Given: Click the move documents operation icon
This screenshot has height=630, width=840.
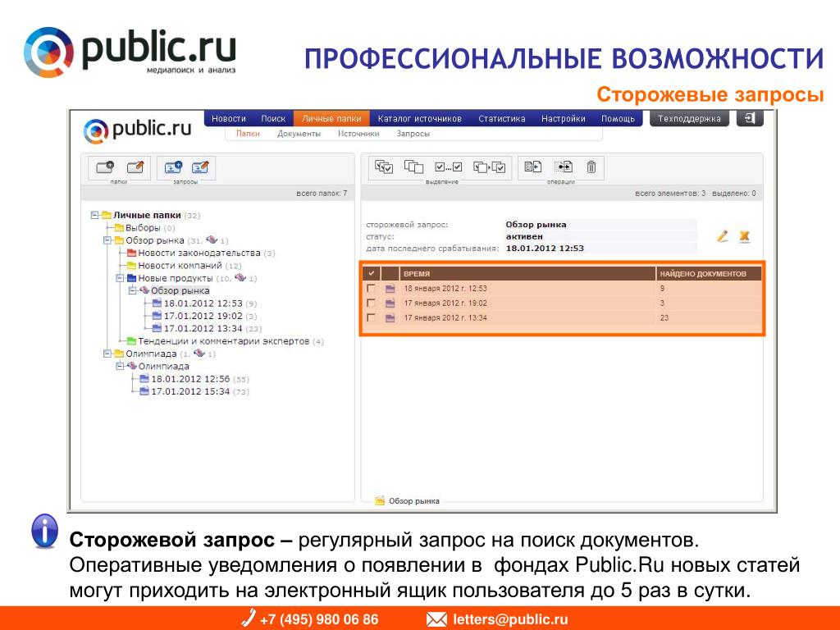Looking at the screenshot, I should (563, 167).
